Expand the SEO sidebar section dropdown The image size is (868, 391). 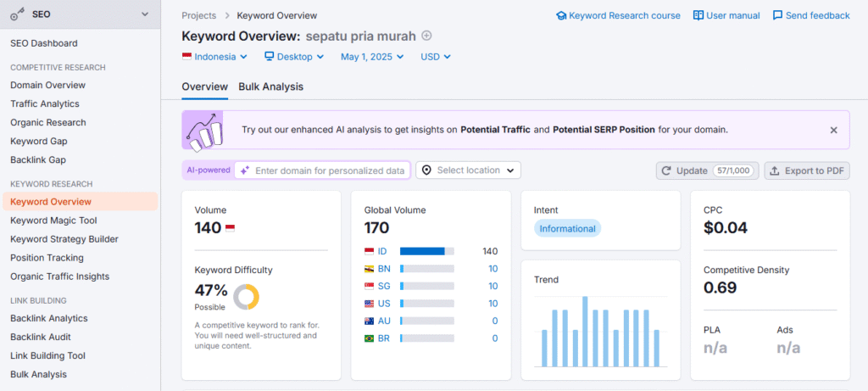[145, 14]
